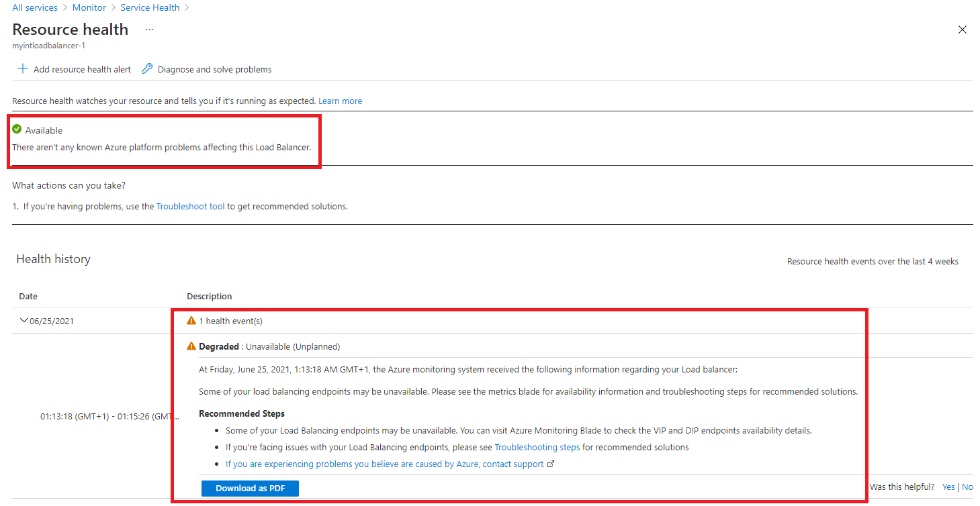This screenshot has width=980, height=506.
Task: Click the contact support link for Azure problems
Action: pos(384,464)
